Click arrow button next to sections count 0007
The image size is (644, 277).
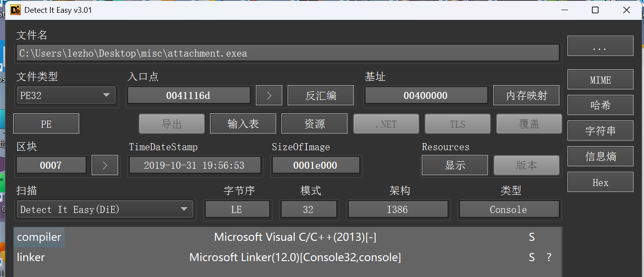[x=105, y=165]
